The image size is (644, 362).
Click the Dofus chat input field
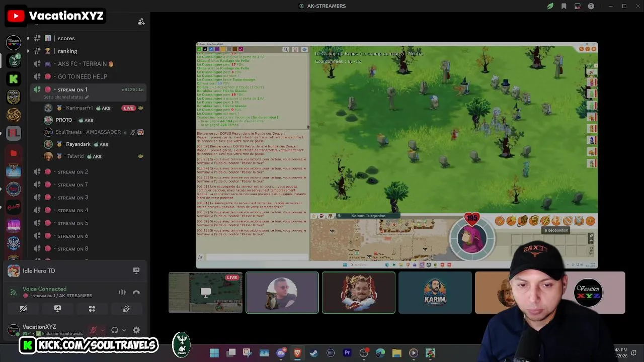click(x=257, y=257)
